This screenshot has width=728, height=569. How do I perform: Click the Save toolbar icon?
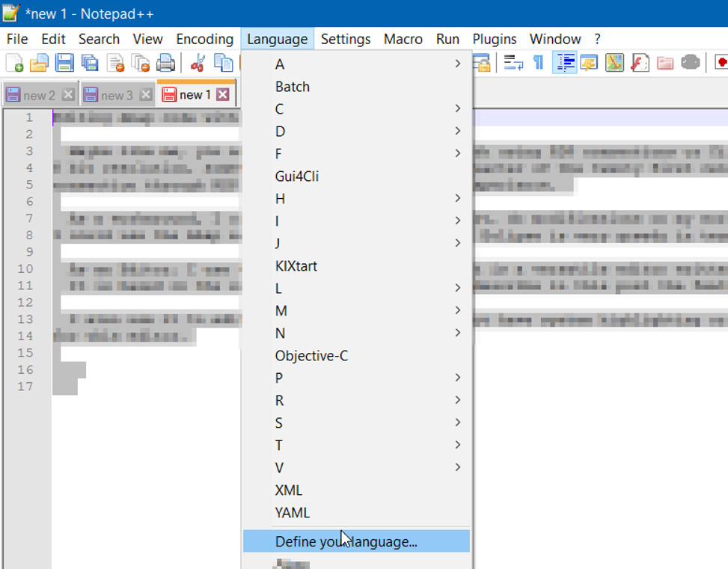64,63
